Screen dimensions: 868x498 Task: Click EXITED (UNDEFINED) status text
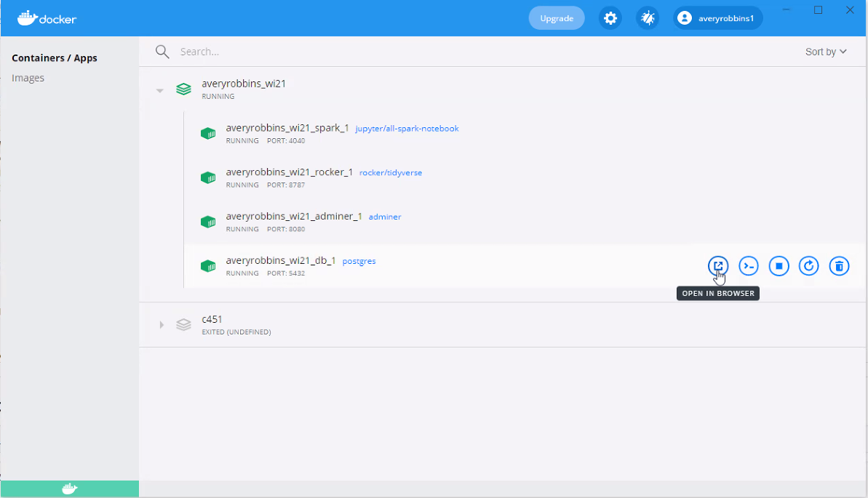coord(236,332)
